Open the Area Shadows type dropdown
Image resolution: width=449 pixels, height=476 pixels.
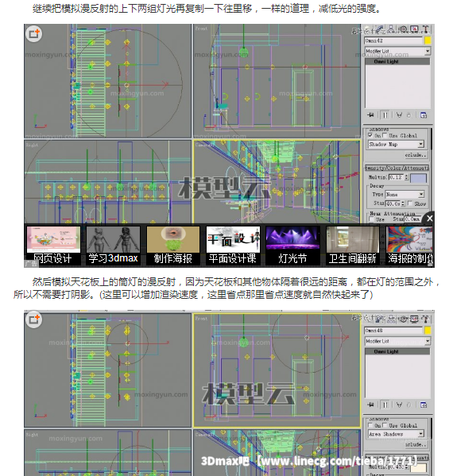397,434
